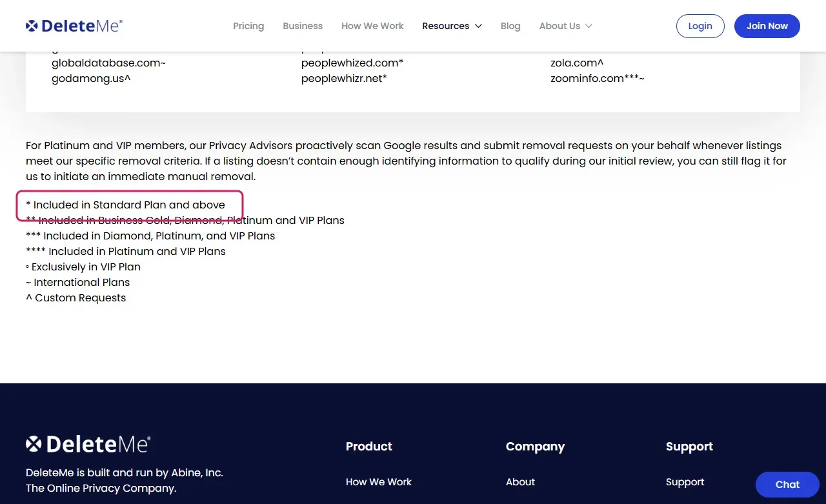The width and height of the screenshot is (826, 504).
Task: Click 'Included in Diamond, Platinum, and VIP Plans' note
Action: click(150, 236)
